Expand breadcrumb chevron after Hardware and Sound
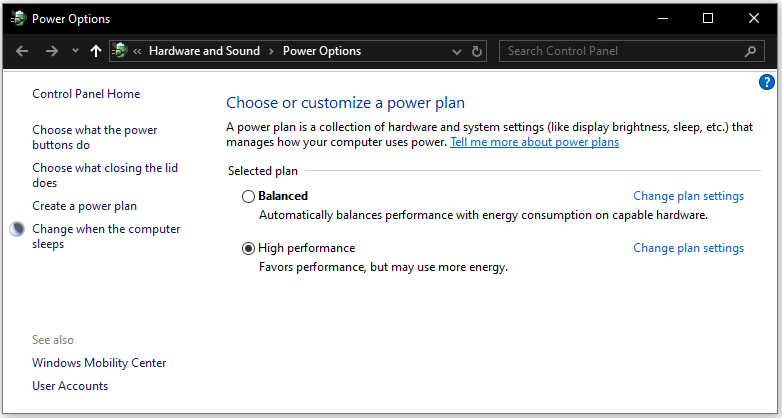782x418 pixels. tap(271, 51)
